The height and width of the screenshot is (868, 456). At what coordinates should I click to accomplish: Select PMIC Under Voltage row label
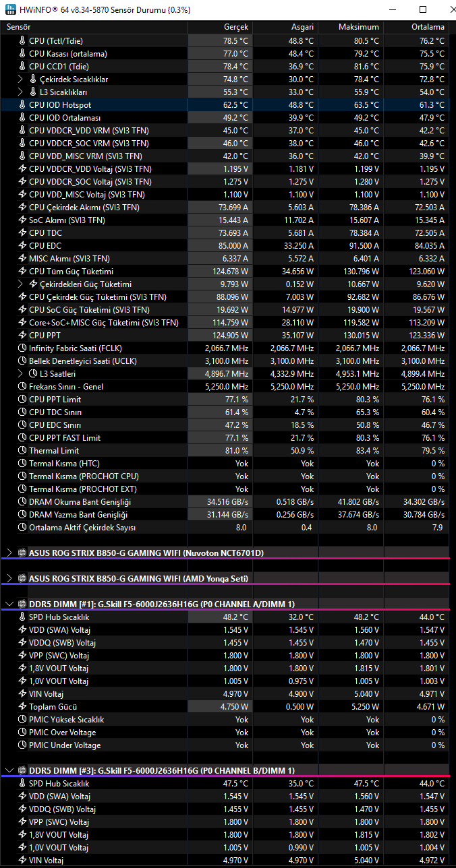click(65, 745)
